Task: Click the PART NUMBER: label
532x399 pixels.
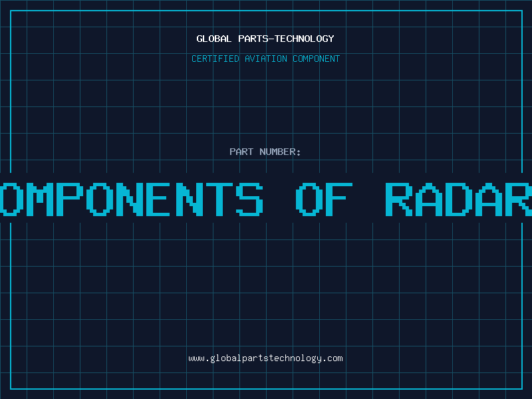Action: point(265,152)
